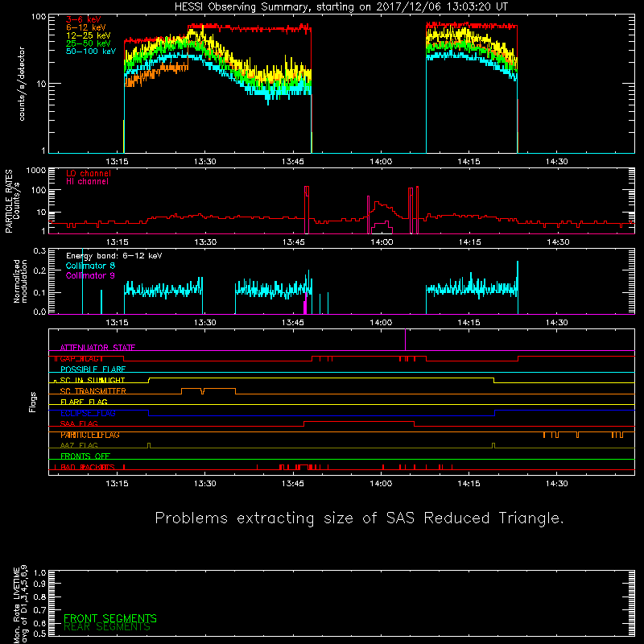Click the 0.3 tick on modulation axis

[39, 251]
